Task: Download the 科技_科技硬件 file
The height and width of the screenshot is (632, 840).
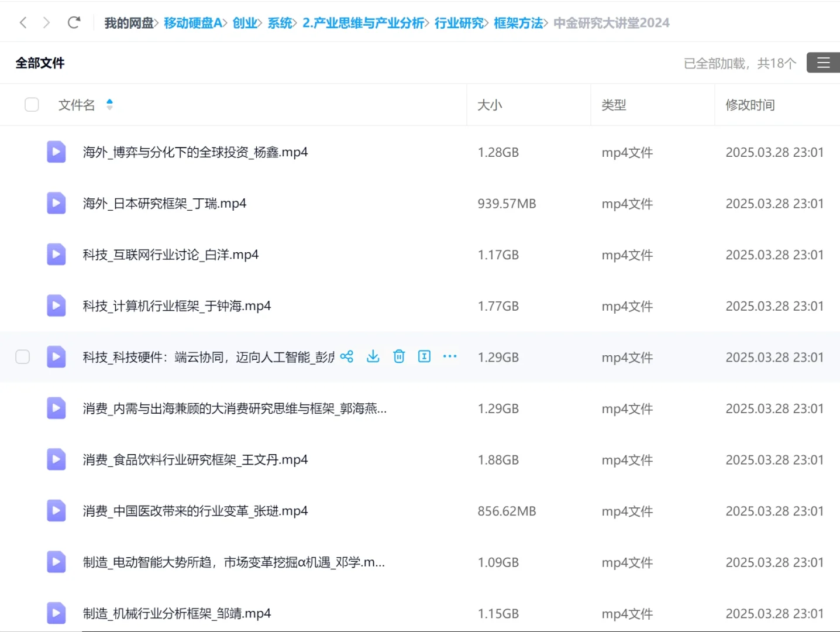Action: pos(373,356)
